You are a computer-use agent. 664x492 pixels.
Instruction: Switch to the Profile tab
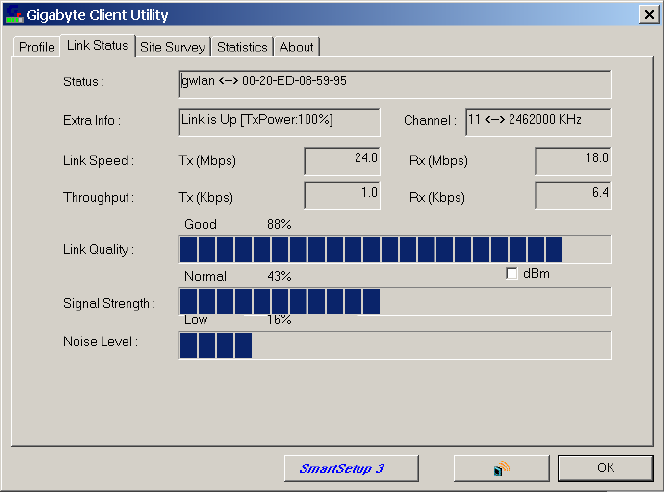pyautogui.click(x=37, y=47)
